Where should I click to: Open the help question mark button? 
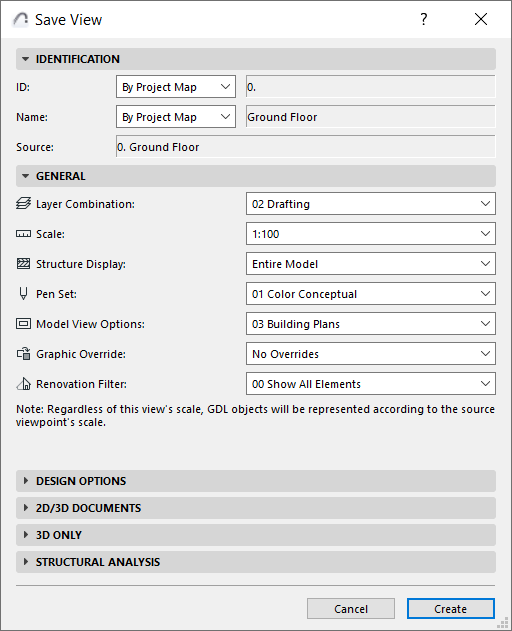(x=423, y=19)
